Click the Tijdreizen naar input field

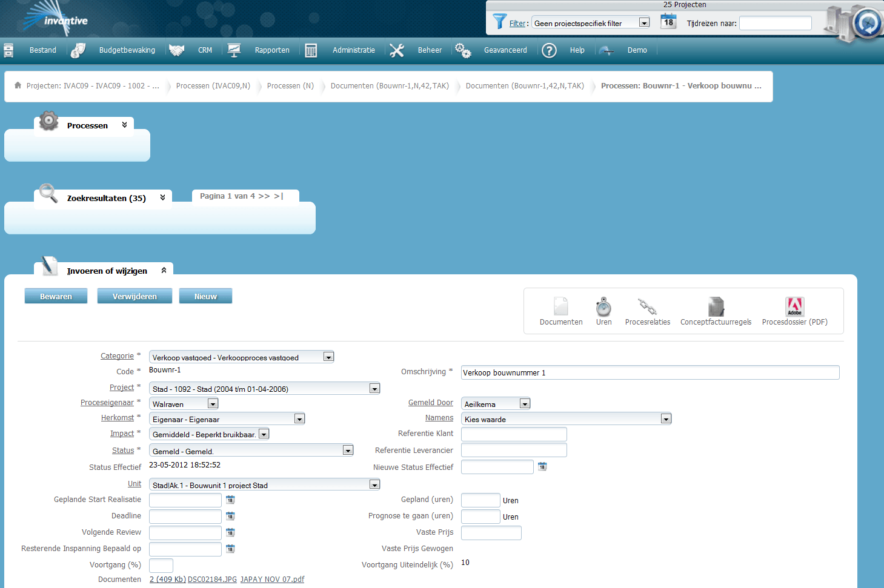(x=776, y=23)
